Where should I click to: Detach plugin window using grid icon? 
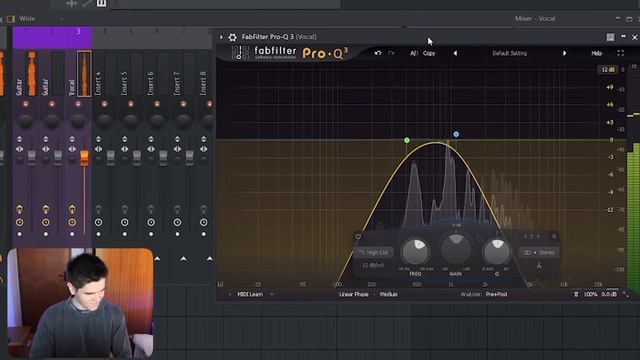(x=610, y=37)
